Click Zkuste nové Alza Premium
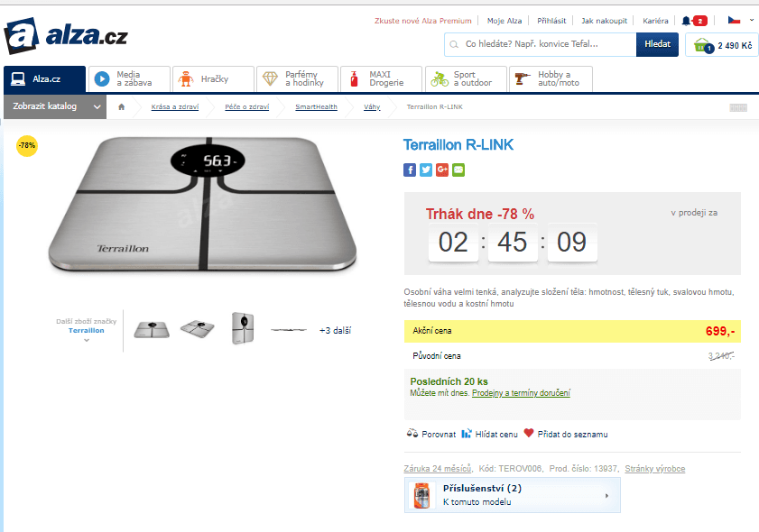This screenshot has height=532, width=759. point(422,21)
